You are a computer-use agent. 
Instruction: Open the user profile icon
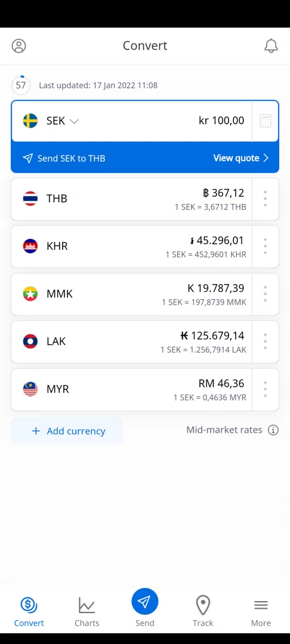tap(18, 45)
